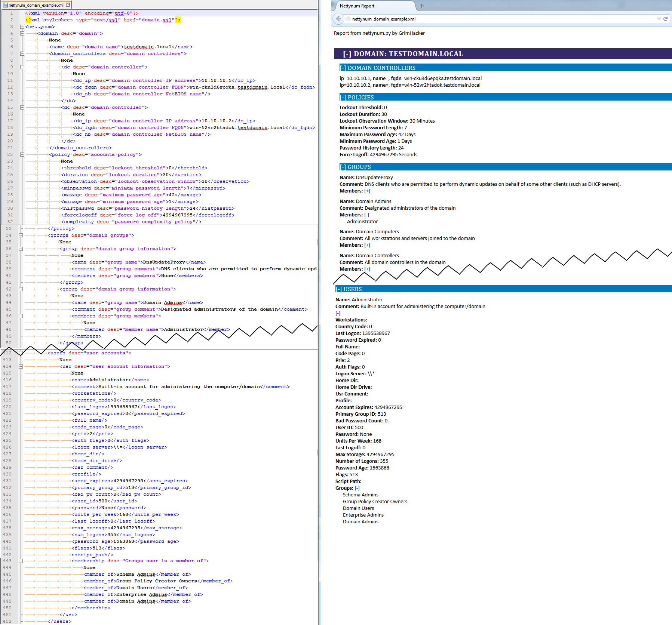Expand members of Domain Controllers group

click(367, 269)
